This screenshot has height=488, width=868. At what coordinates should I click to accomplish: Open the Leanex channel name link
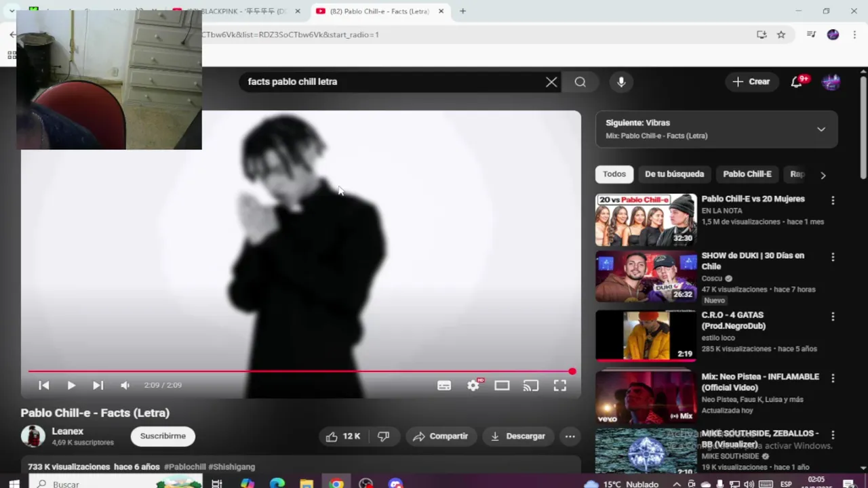click(68, 431)
